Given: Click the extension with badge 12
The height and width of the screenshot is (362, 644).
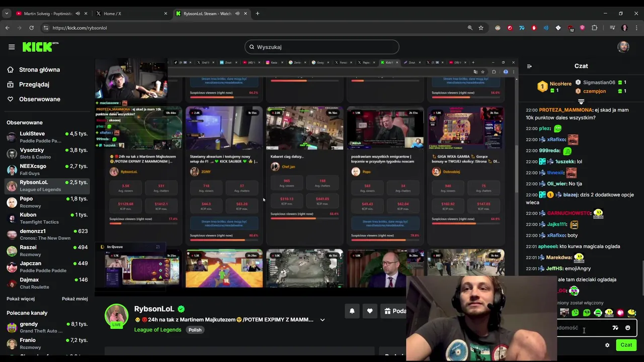Looking at the screenshot, I should pyautogui.click(x=571, y=28).
